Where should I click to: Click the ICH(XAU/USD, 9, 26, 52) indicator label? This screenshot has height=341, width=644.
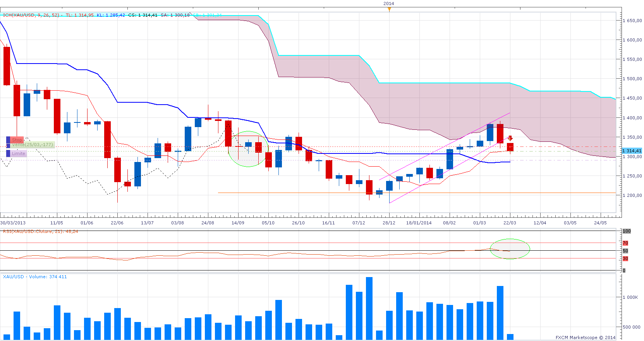tap(31, 15)
